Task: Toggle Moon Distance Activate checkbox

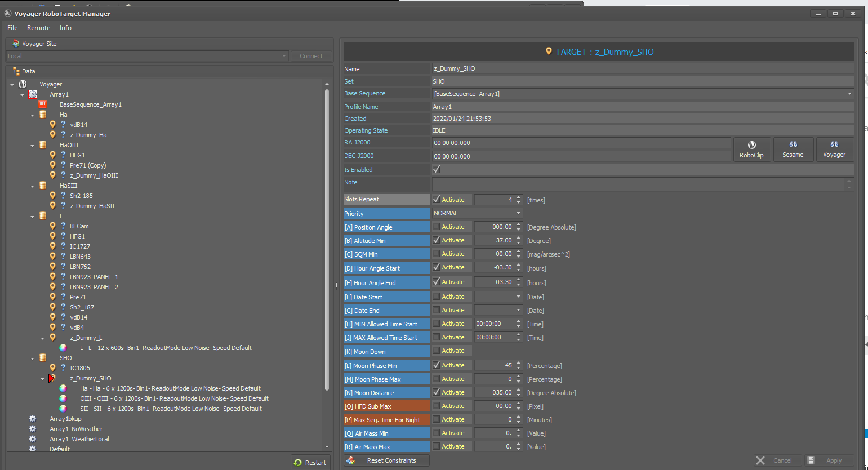Action: [436, 392]
